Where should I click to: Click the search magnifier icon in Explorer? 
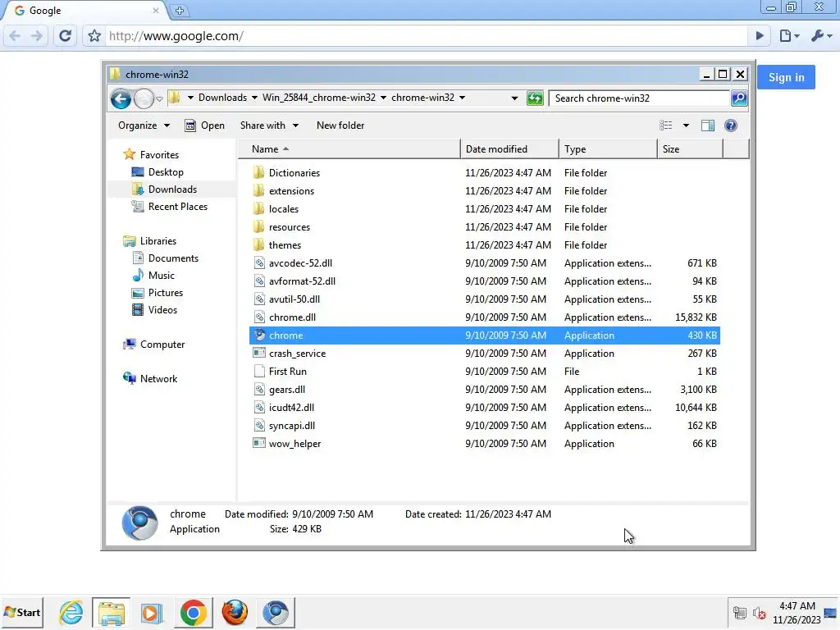(739, 98)
